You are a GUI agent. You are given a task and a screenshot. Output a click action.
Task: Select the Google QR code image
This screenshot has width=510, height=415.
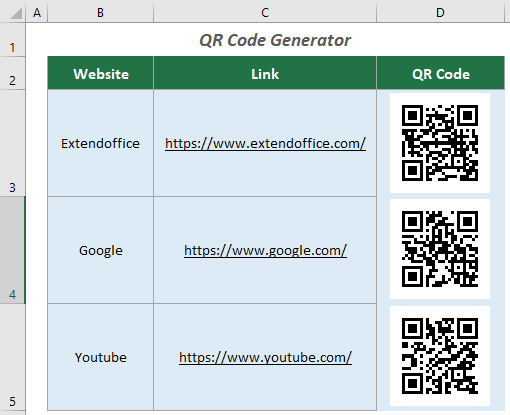point(440,249)
